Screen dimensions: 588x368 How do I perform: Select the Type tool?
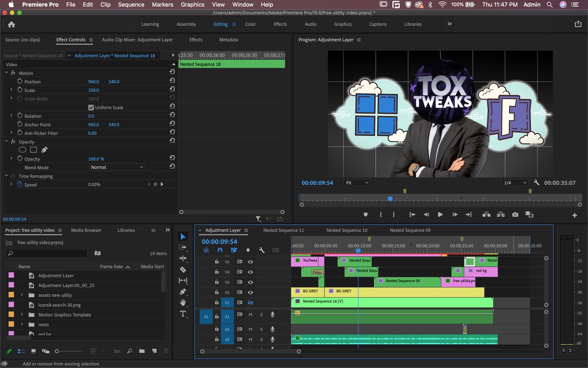tap(183, 314)
